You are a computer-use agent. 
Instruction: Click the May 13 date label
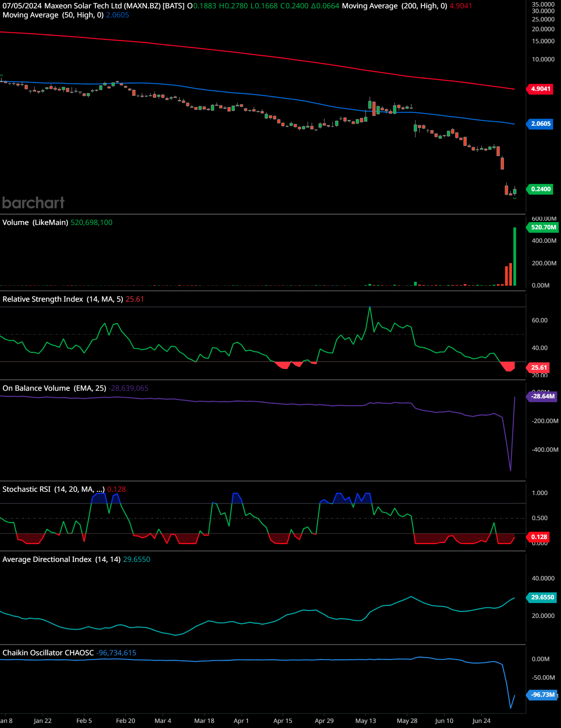(366, 721)
